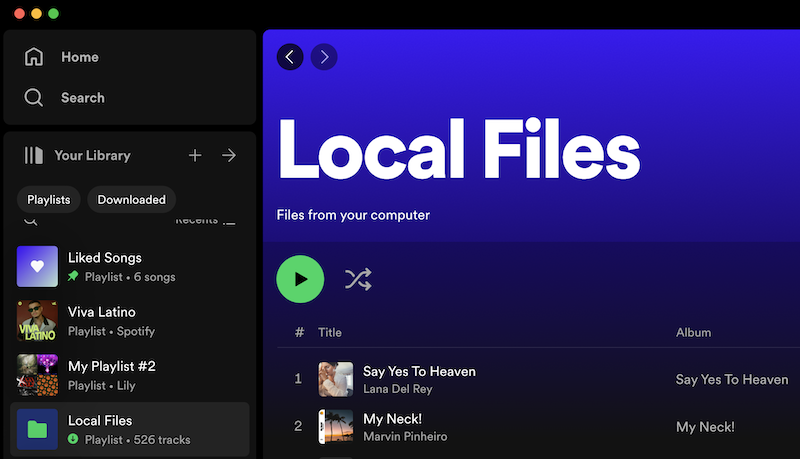Click the green fullscreen window button

(54, 13)
